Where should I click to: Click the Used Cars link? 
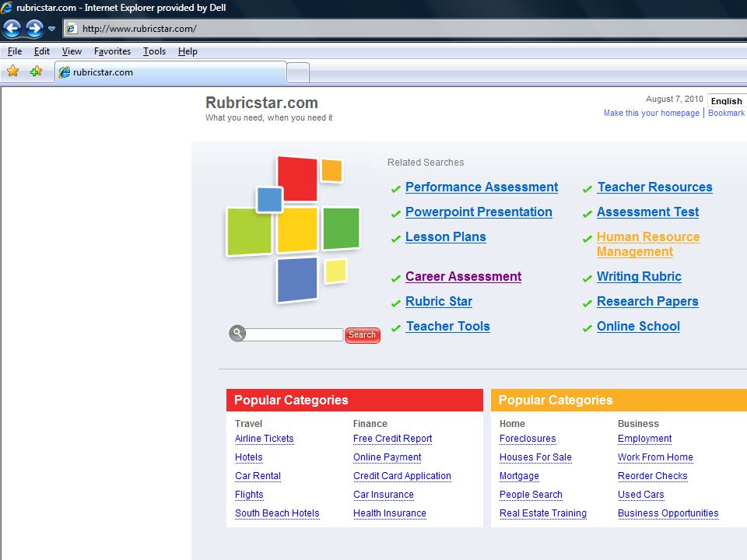pos(640,495)
